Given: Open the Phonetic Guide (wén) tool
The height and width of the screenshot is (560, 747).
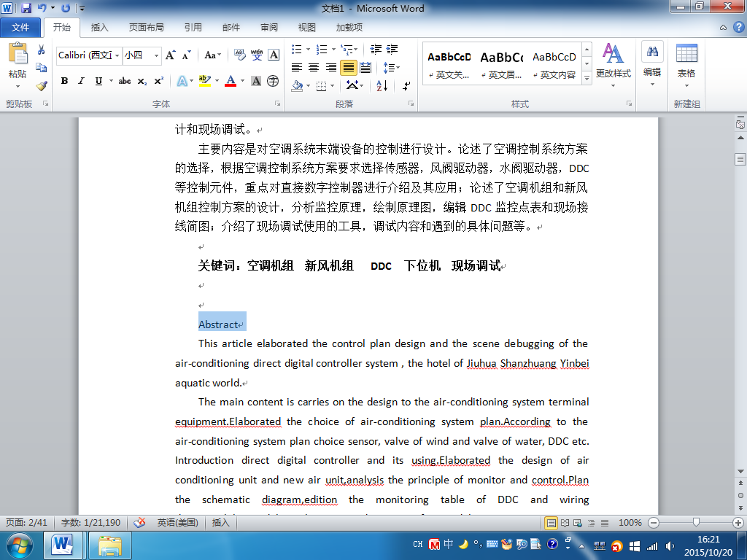Looking at the screenshot, I should 257,55.
